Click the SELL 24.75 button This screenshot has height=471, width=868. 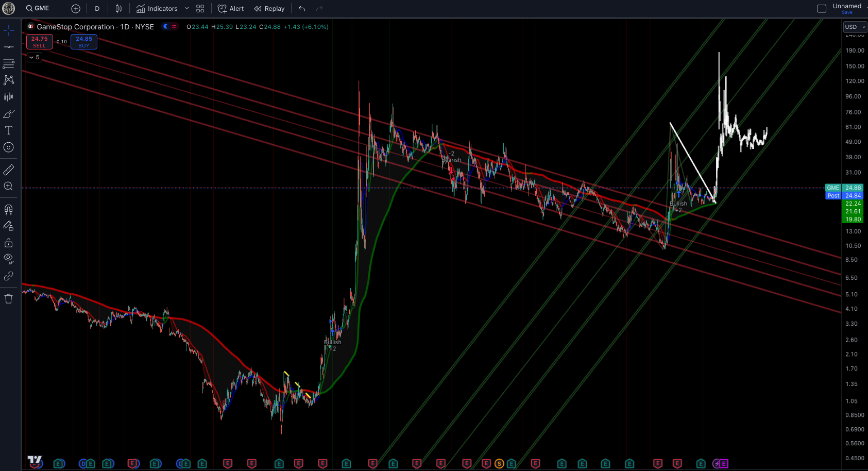[40, 41]
